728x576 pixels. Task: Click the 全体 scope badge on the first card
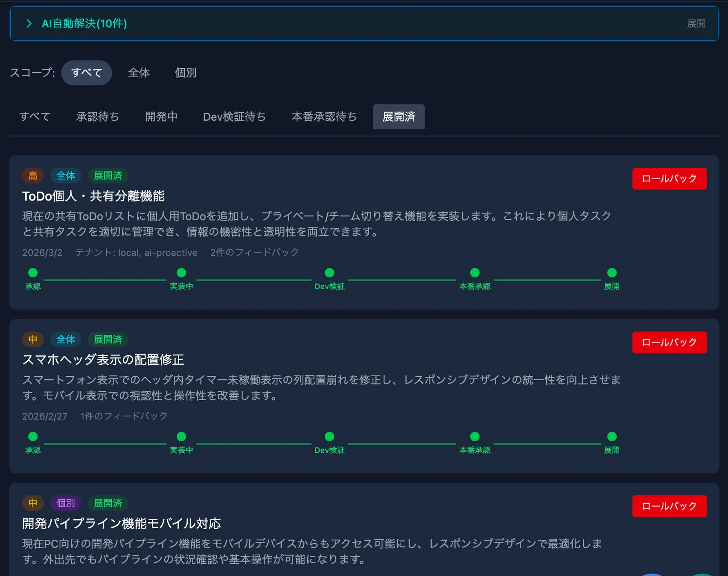(66, 175)
